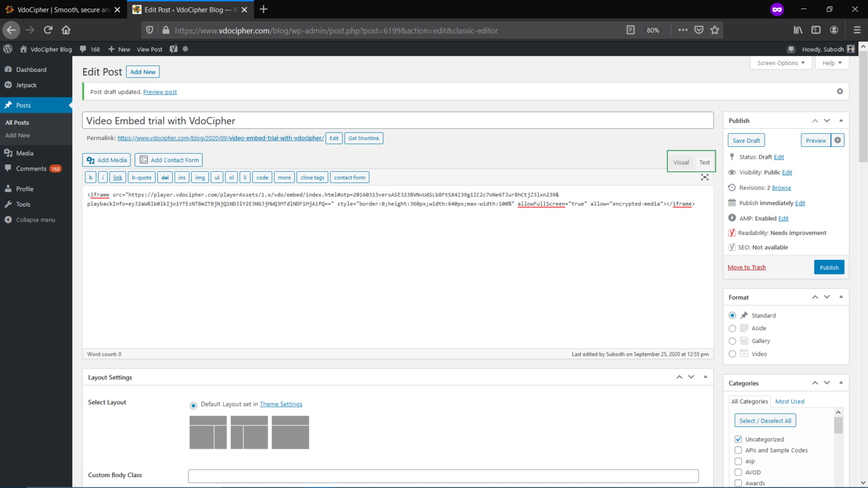This screenshot has width=868, height=488.
Task: Open Help dropdown
Action: (x=832, y=63)
